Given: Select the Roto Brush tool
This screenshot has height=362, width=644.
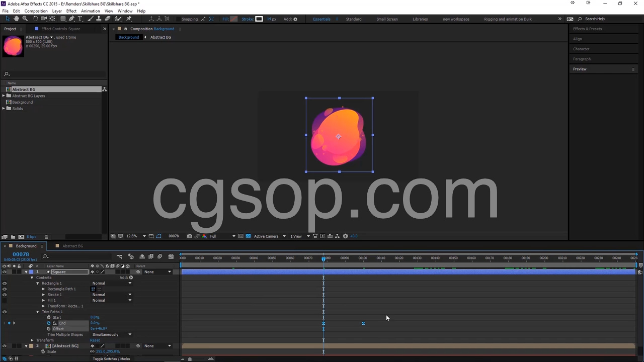Looking at the screenshot, I should (118, 19).
